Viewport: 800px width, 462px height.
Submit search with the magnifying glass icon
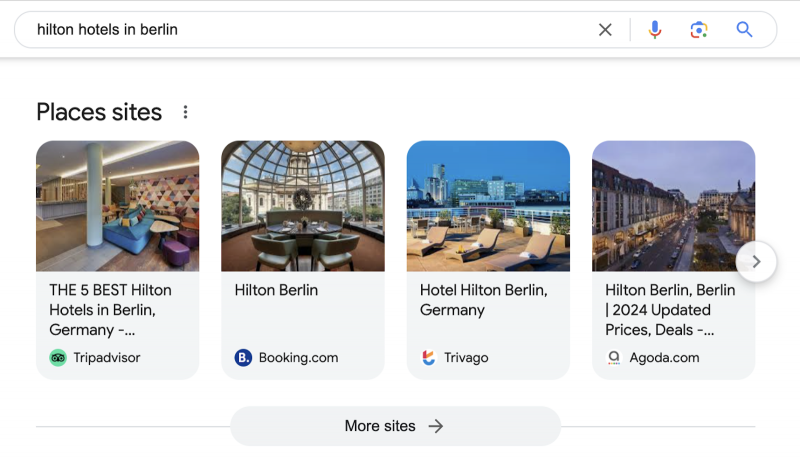coord(744,30)
